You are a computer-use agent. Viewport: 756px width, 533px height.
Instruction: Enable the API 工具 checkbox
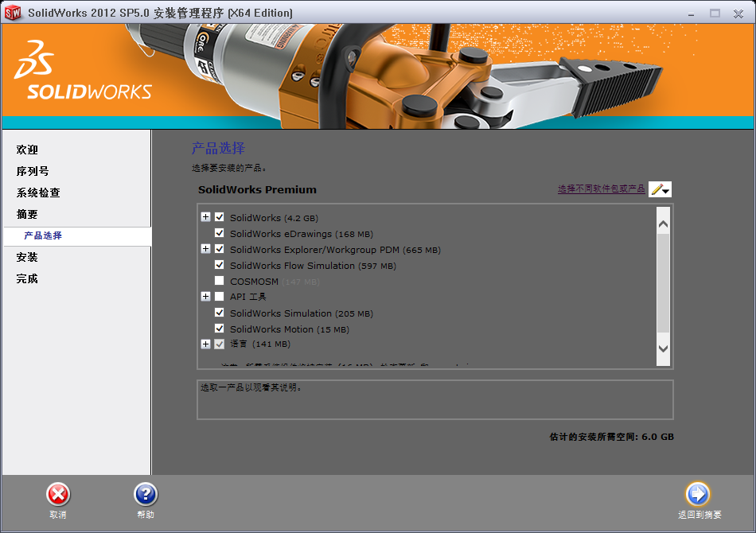coord(220,297)
